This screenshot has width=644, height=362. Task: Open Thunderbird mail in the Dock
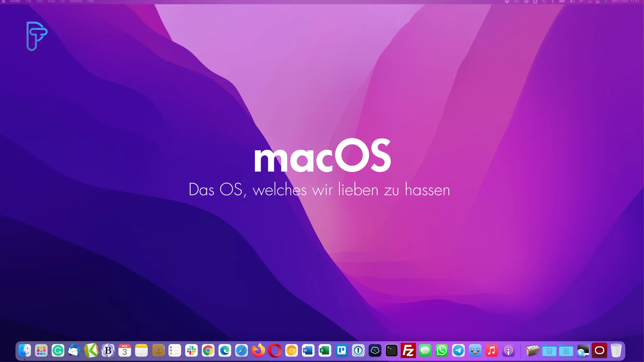[x=74, y=350]
